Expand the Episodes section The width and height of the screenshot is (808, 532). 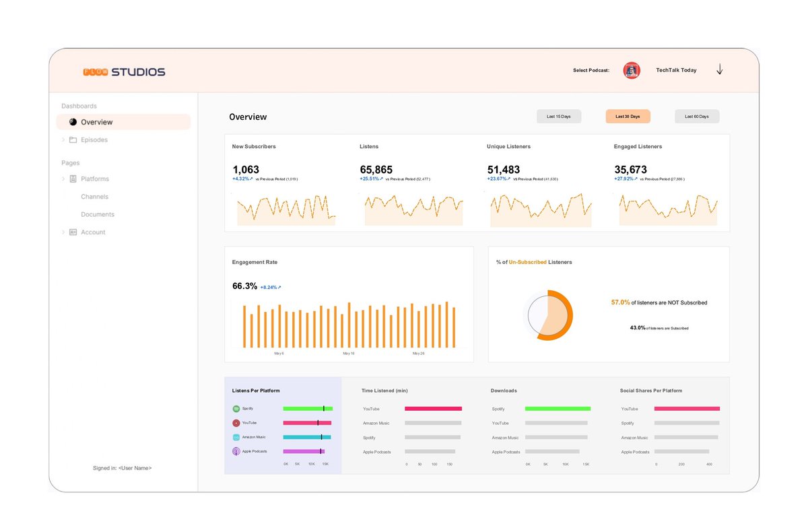(63, 139)
